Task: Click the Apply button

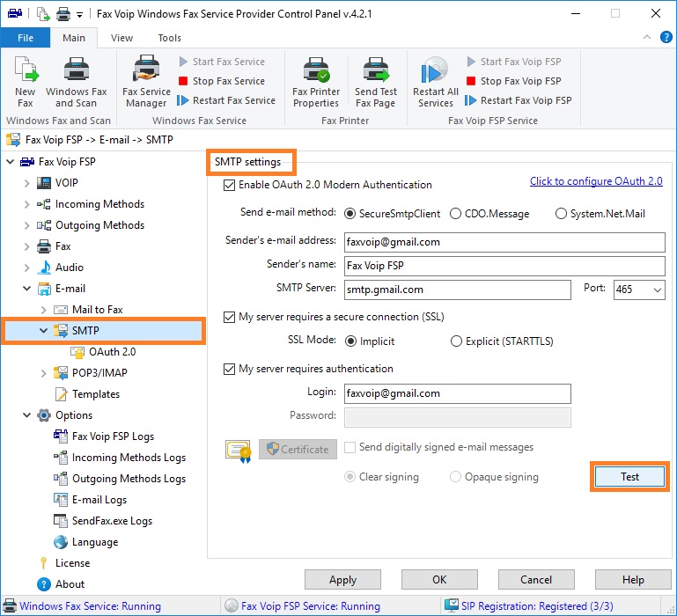Action: coord(342,580)
